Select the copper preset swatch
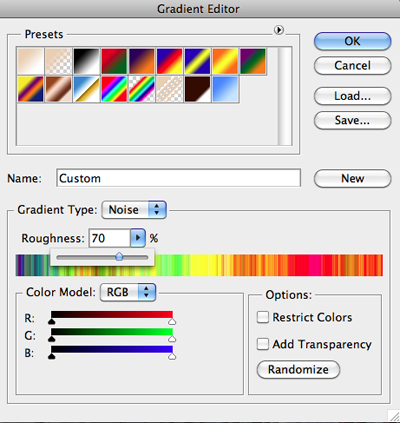Viewport: 400px width, 423px height. [58, 89]
